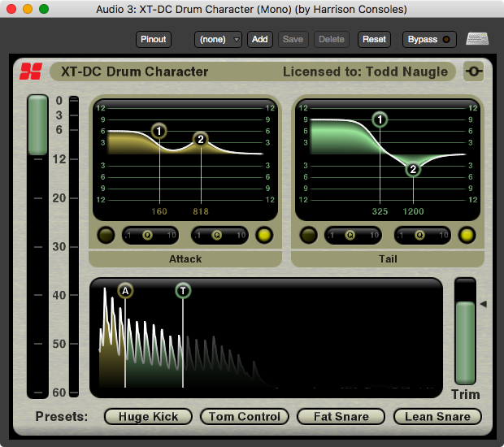This screenshot has width=504, height=447.
Task: Adjust Attack band 1 Q slider
Action: [150, 235]
